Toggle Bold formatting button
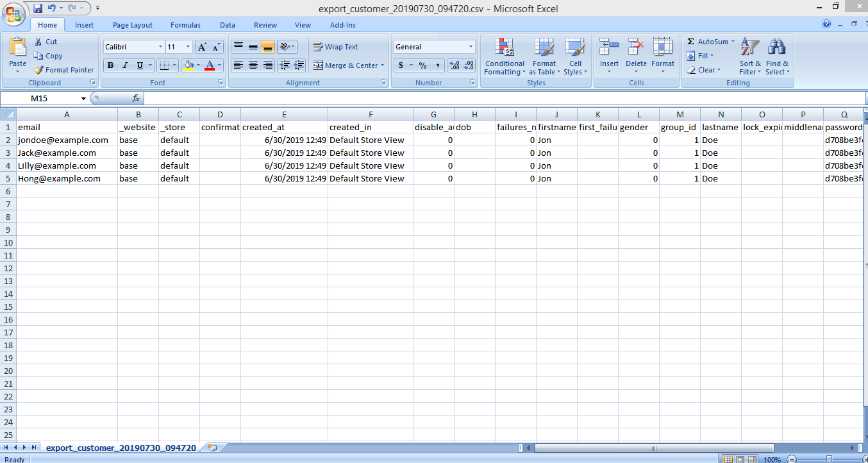The image size is (868, 463). (x=111, y=65)
